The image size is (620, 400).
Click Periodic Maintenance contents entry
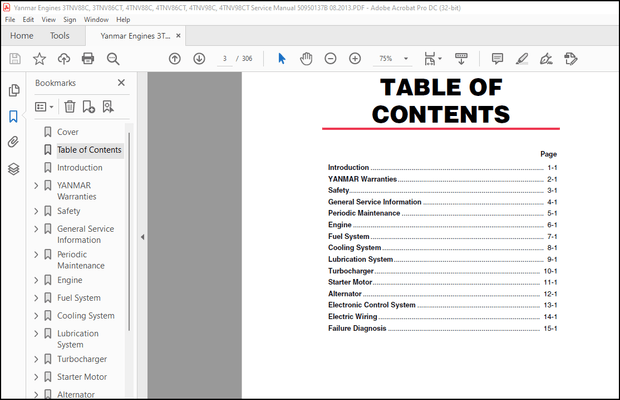(442, 213)
